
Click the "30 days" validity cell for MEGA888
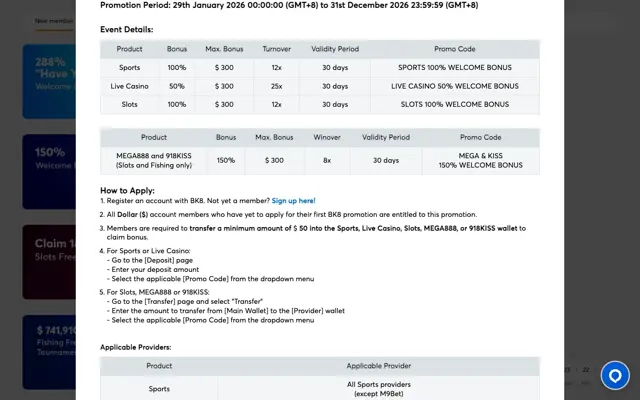(386, 160)
